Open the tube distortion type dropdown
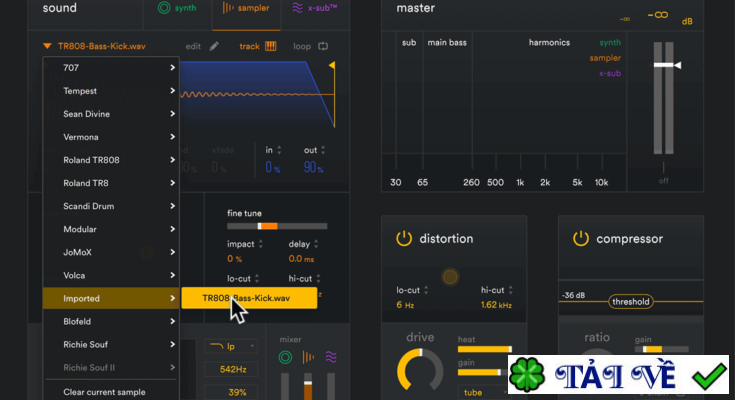Viewport: 735px width, 400px height. click(x=483, y=392)
